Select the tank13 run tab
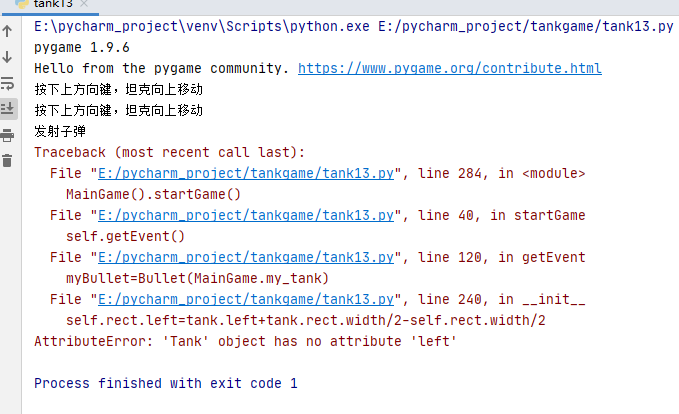 pos(51,4)
